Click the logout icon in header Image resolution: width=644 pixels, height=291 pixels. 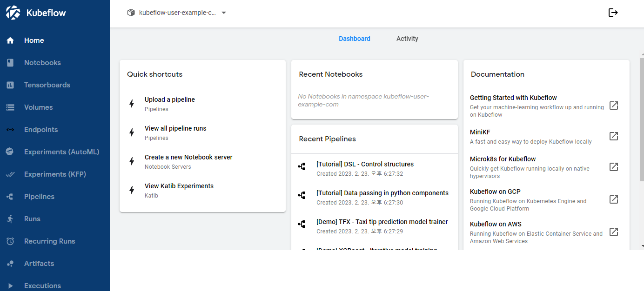(x=613, y=13)
